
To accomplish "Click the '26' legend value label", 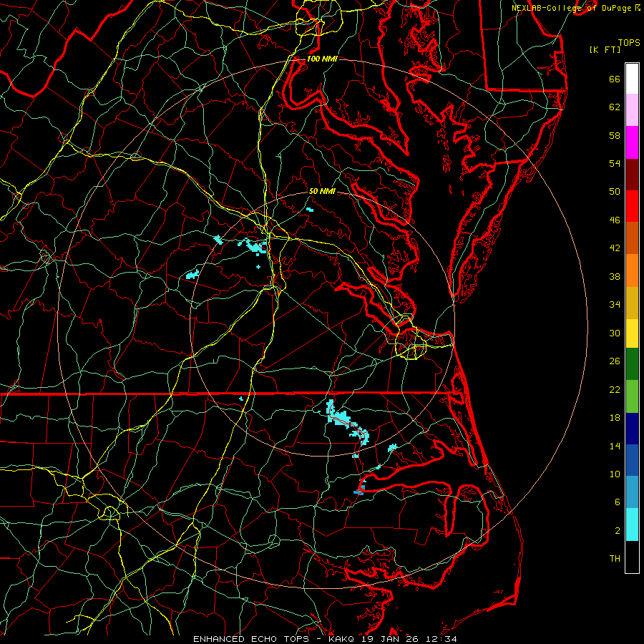I will [x=615, y=361].
